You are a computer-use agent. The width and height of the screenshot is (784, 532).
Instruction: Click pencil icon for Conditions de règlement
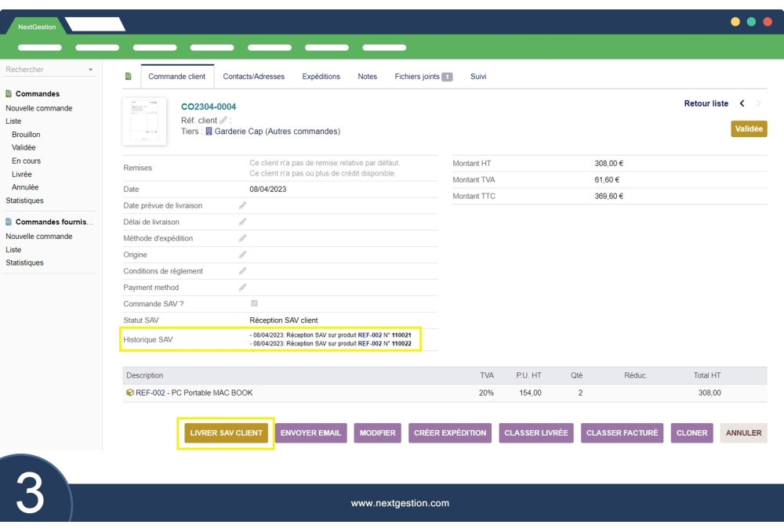tap(242, 271)
